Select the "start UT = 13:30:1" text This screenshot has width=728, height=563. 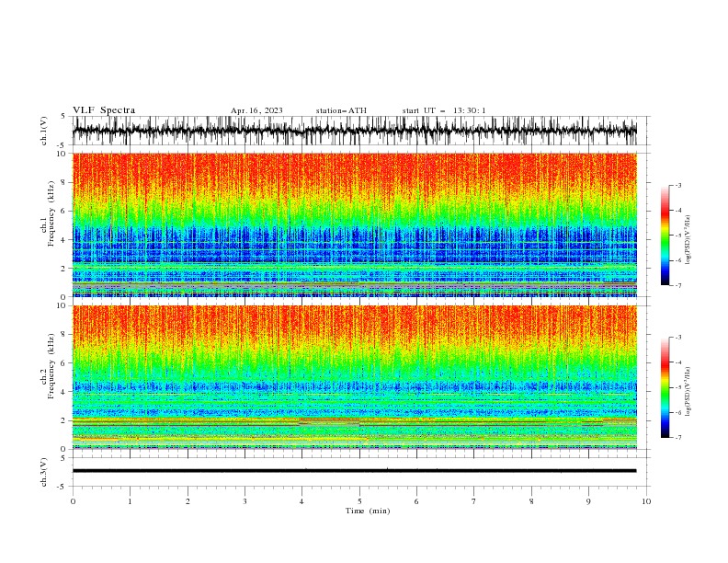coord(444,110)
